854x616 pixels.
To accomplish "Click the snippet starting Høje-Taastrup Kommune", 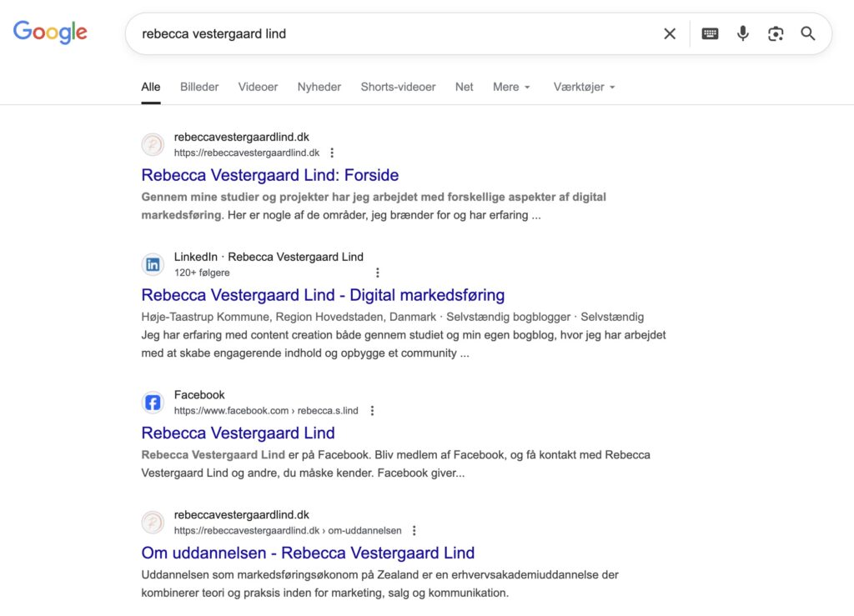I will (x=404, y=334).
